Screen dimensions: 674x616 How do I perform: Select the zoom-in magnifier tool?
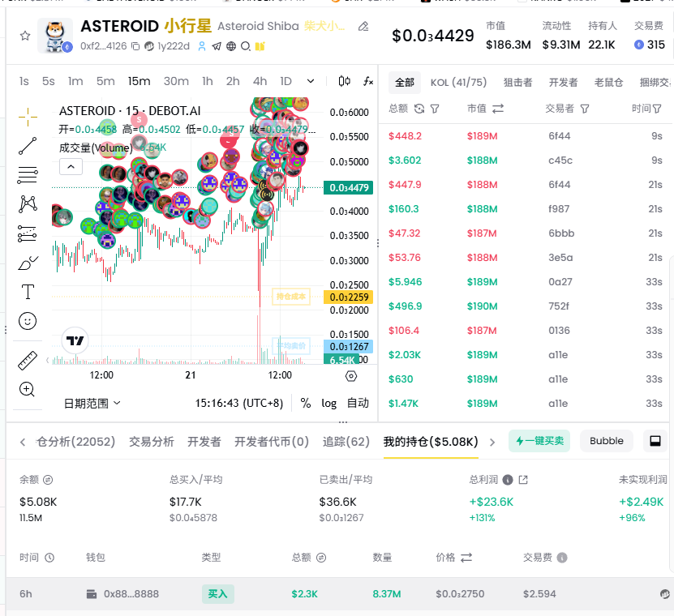tap(27, 389)
